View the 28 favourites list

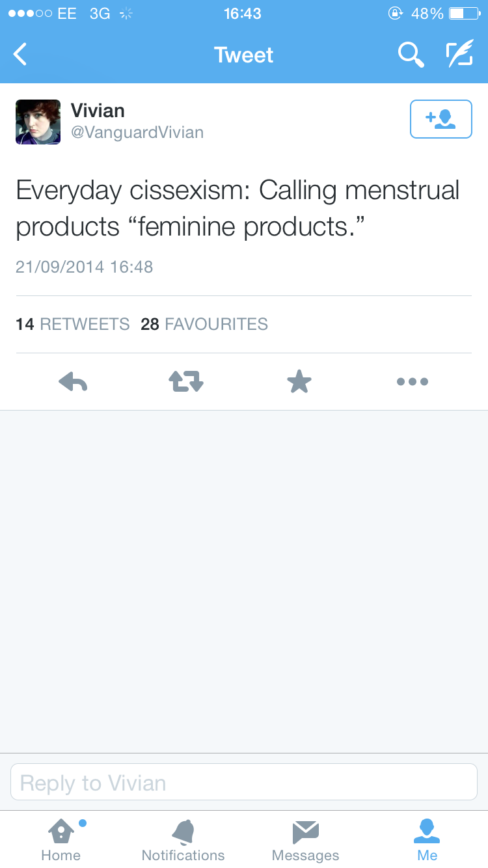pyautogui.click(x=204, y=324)
